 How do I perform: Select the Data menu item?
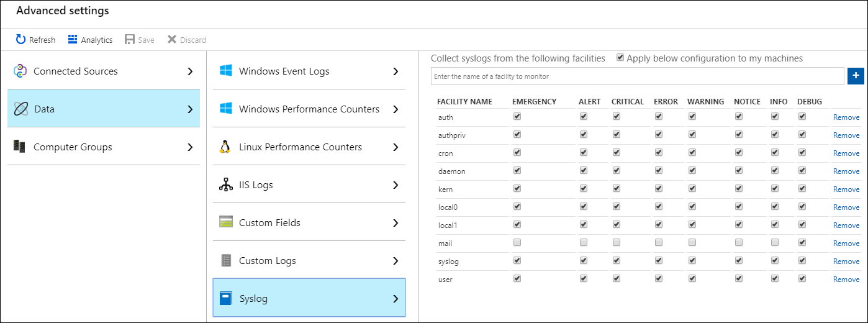point(103,109)
